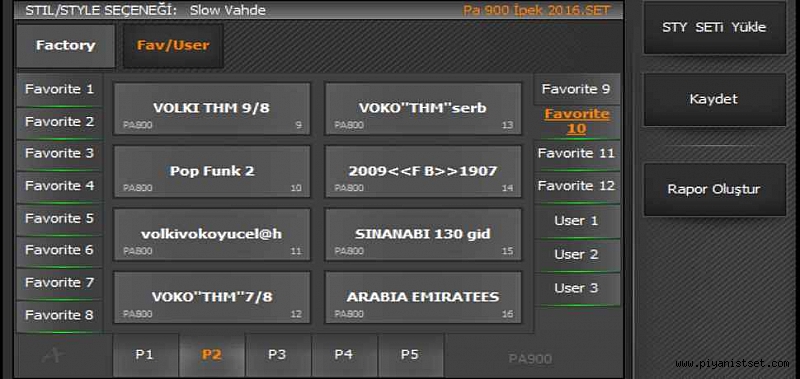Select the Favorite 11 bank

pos(577,154)
